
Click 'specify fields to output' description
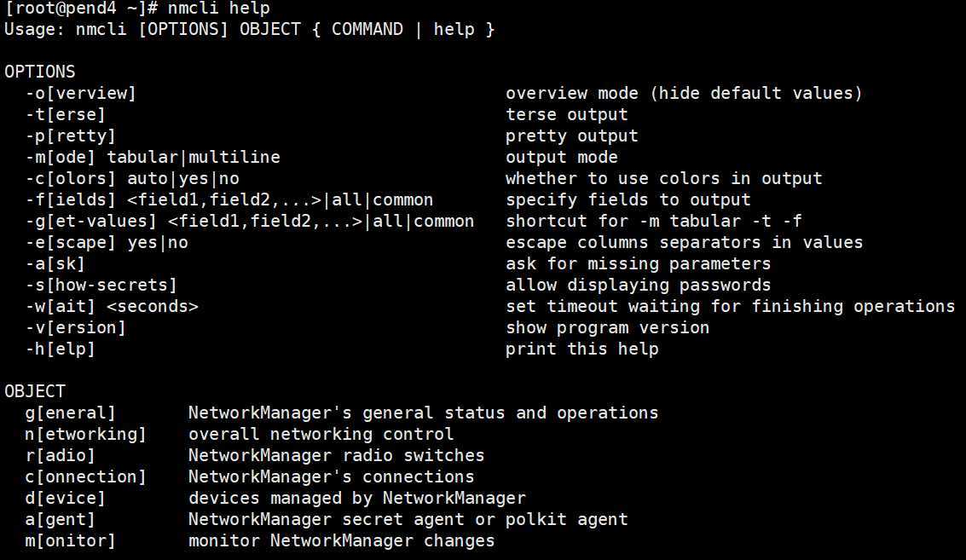[x=628, y=200]
